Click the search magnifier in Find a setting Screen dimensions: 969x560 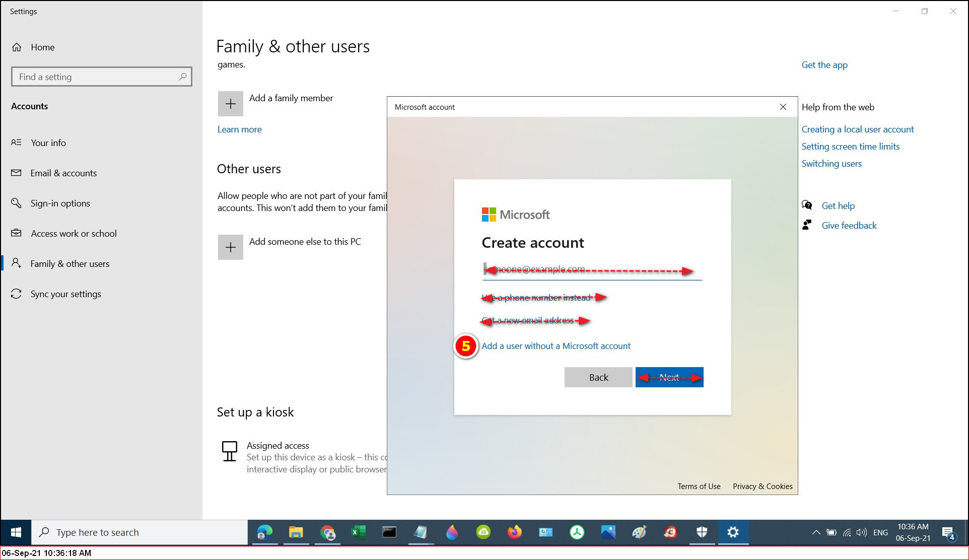pos(182,77)
